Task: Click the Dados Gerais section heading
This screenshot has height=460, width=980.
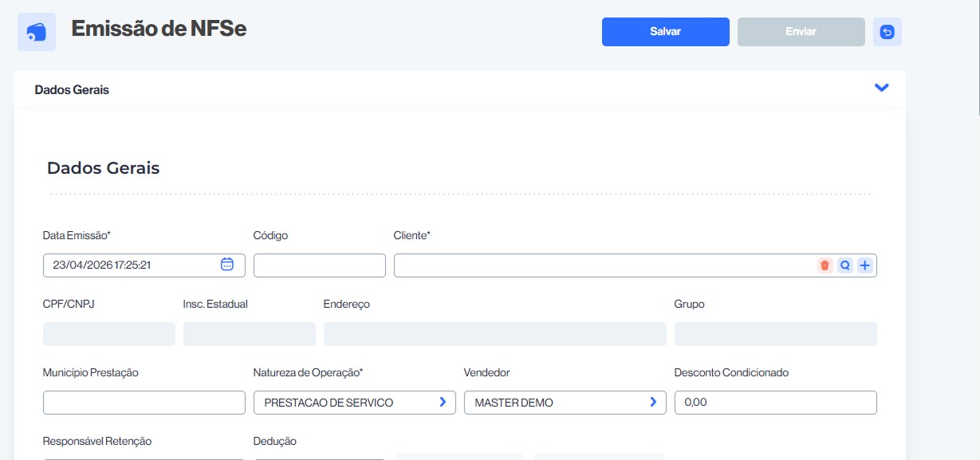Action: [104, 168]
